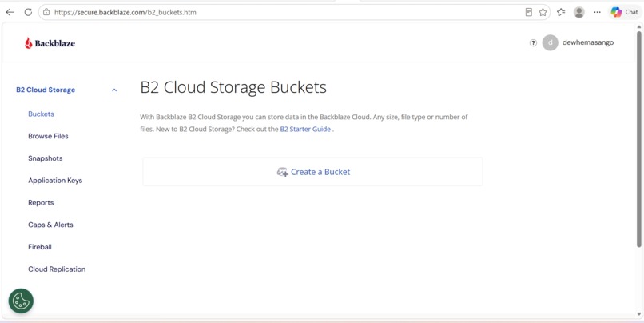Open Copilot Chat in the browser toolbar
Screen dimensions: 644x323
[624, 12]
